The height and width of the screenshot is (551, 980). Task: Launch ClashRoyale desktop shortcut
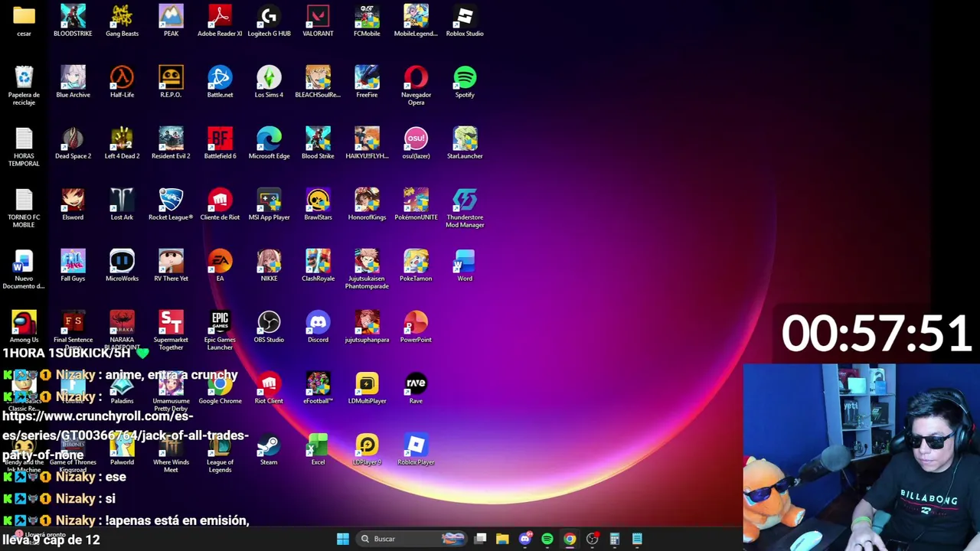coord(318,266)
